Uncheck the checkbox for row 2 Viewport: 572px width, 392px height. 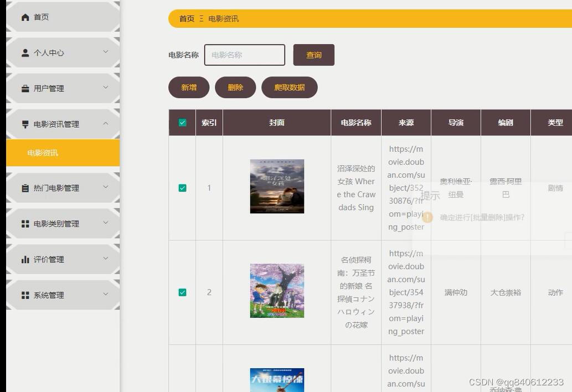coord(182,292)
